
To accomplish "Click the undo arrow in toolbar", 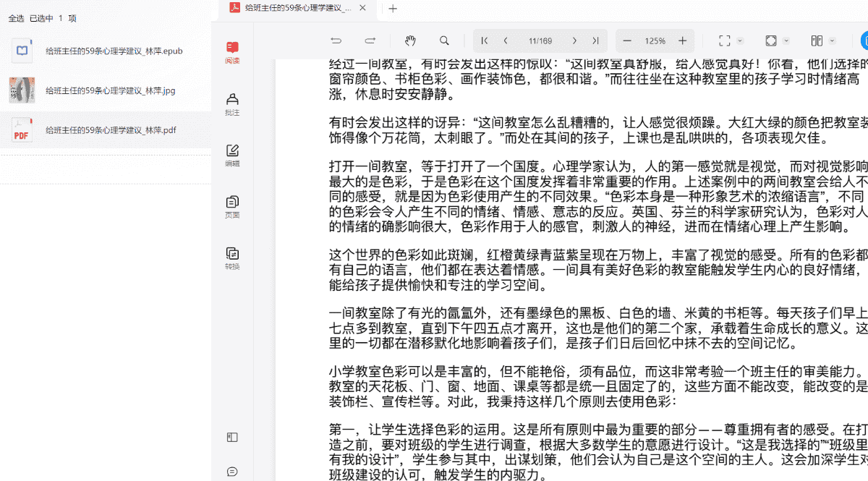I will tap(336, 41).
